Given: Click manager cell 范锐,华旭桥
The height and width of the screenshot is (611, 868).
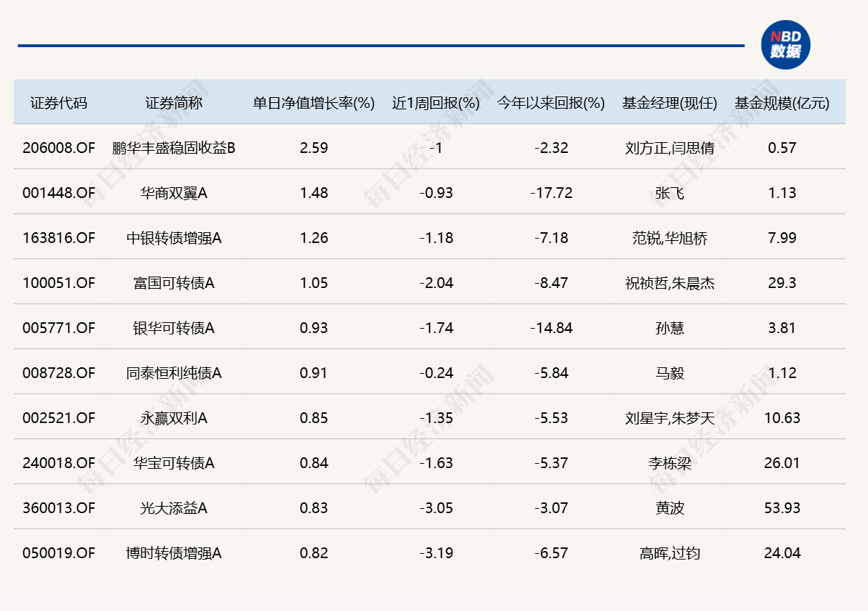Looking at the screenshot, I should coord(669,238).
